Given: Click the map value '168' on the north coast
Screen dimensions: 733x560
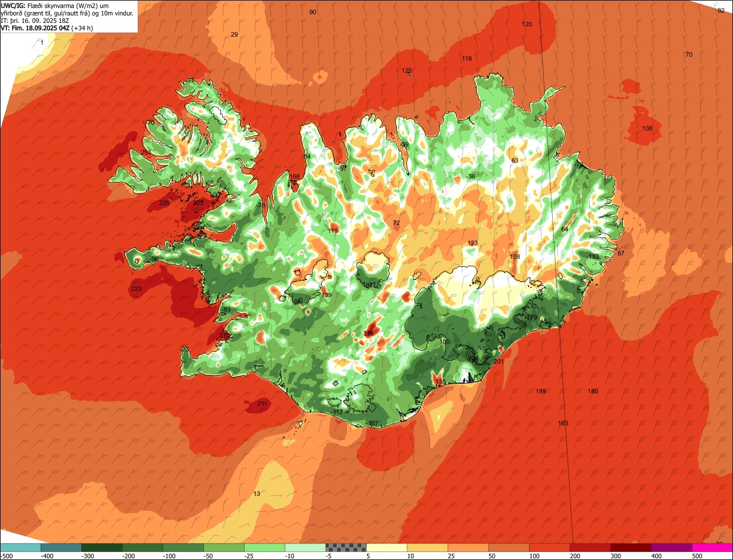Looking at the screenshot, I should pos(295,176).
